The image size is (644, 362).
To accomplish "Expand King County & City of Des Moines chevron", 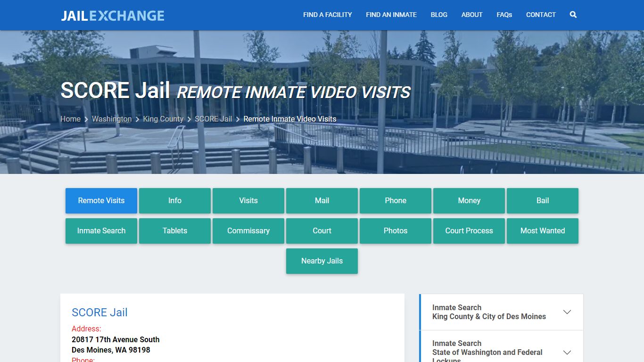I will tap(567, 312).
